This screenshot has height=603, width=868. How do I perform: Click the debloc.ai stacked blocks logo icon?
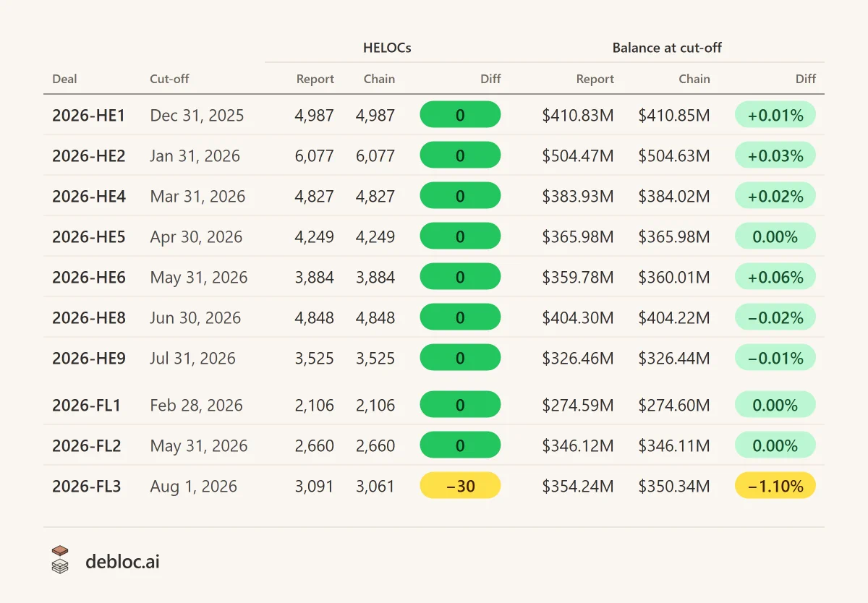point(60,560)
